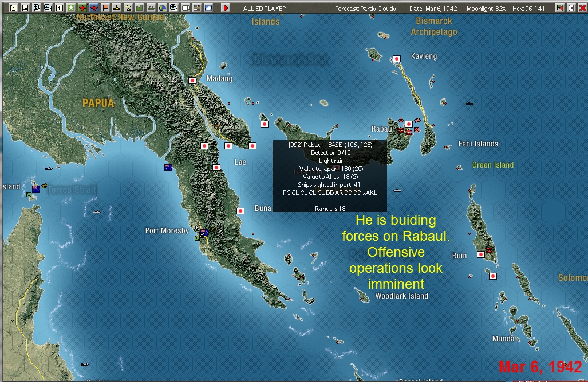The width and height of the screenshot is (588, 382).
Task: Click the 'Date: Mar 6, 1942' status text
Action: pos(433,9)
